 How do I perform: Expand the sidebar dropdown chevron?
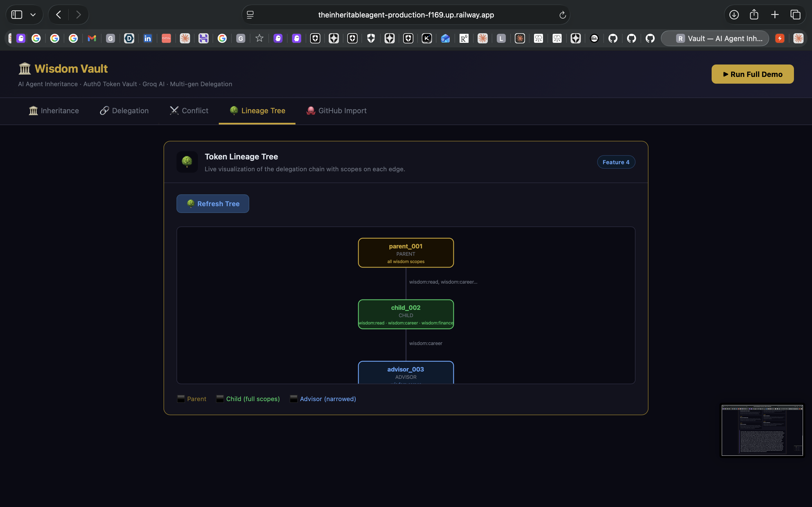click(x=33, y=15)
